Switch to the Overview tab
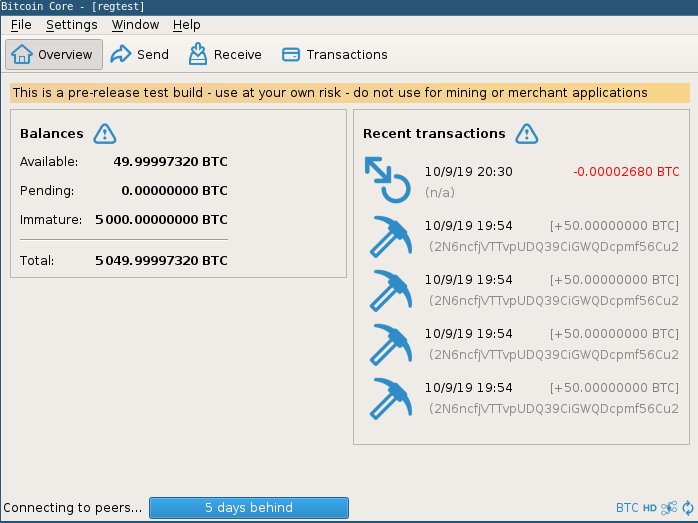This screenshot has width=698, height=523. 54,54
